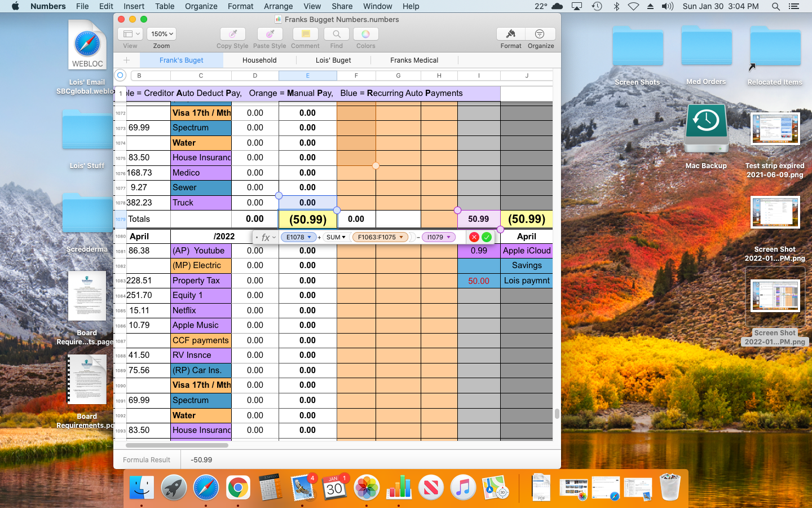Open the Format paintbrush panel
The width and height of the screenshot is (812, 508).
click(511, 34)
